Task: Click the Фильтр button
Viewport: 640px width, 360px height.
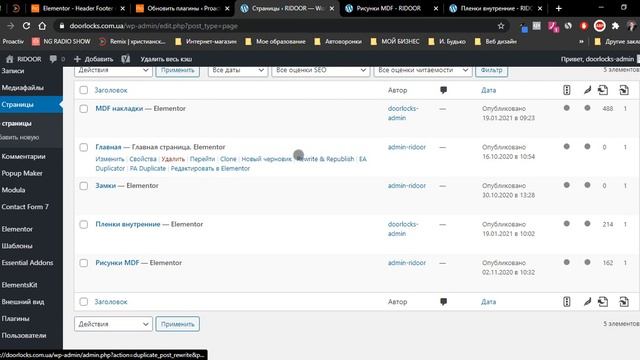Action: click(x=491, y=70)
